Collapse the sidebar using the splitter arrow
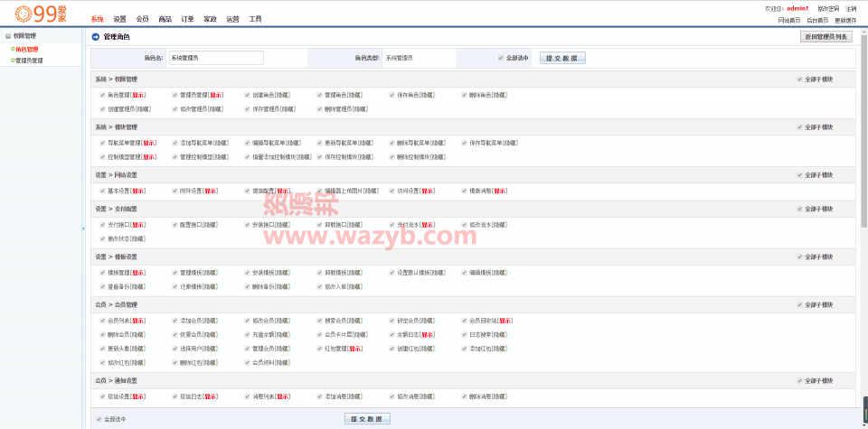This screenshot has width=868, height=429. click(83, 228)
